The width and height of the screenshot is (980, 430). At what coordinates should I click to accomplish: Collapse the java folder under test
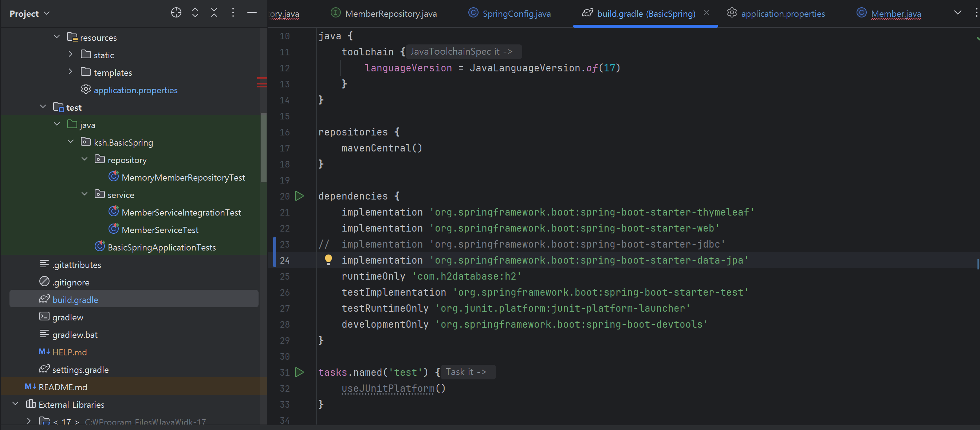57,124
